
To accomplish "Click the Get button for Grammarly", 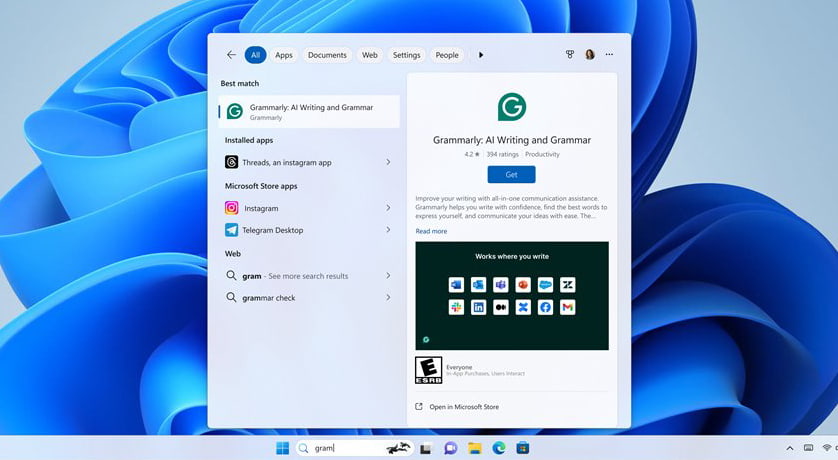I will click(x=511, y=175).
